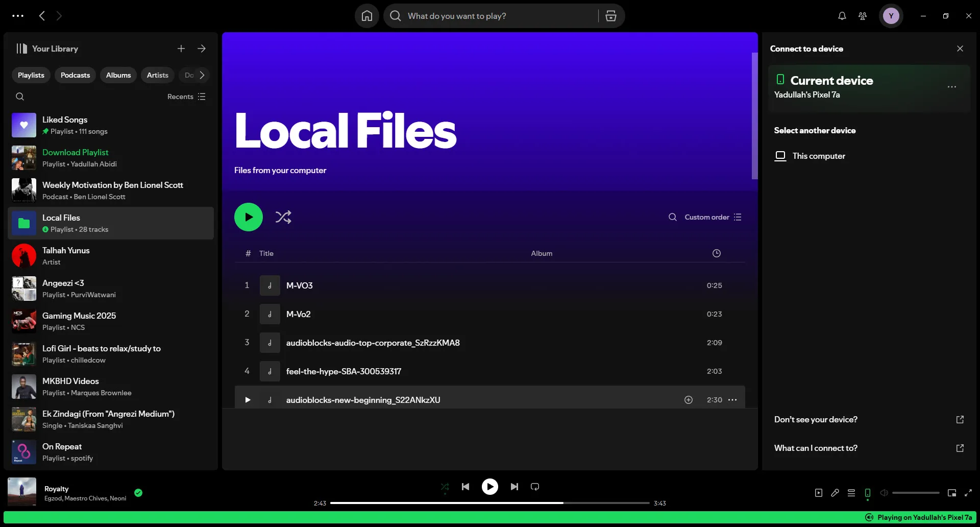This screenshot has width=980, height=527.
Task: Toggle repeat mode in the player
Action: (x=534, y=487)
